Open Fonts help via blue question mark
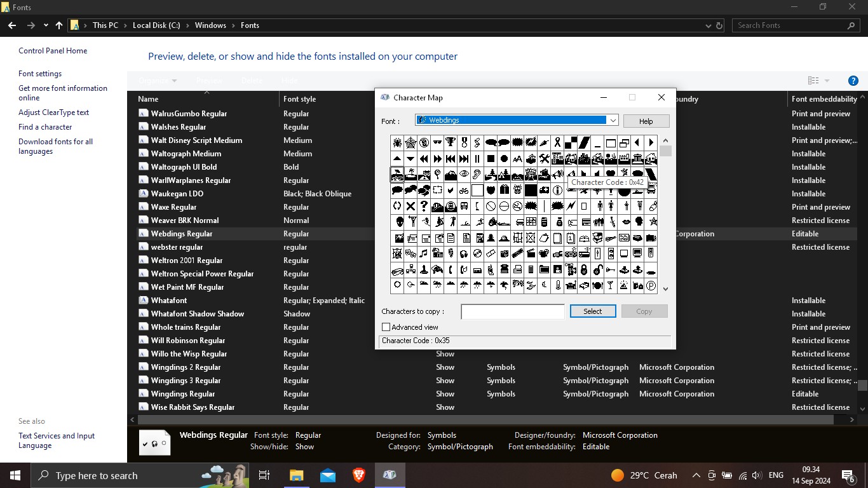Viewport: 868px width, 488px height. tap(853, 81)
